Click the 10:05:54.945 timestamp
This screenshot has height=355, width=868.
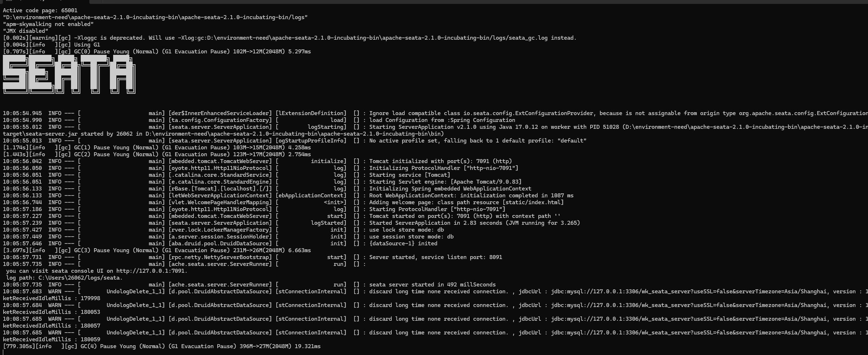coord(22,113)
